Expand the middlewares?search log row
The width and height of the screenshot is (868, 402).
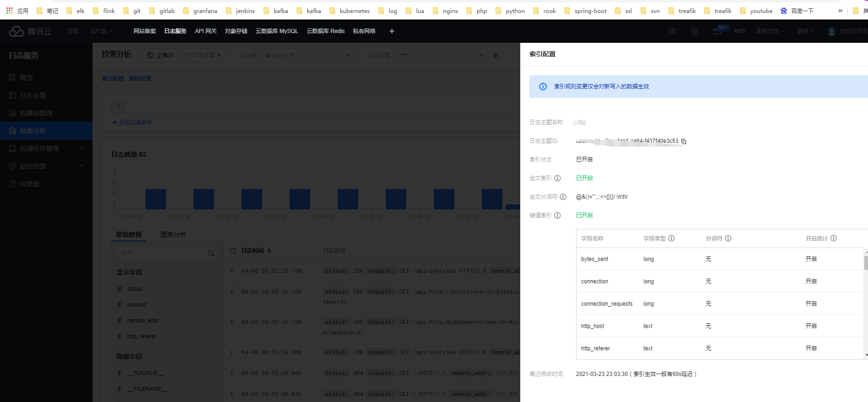[x=232, y=322]
